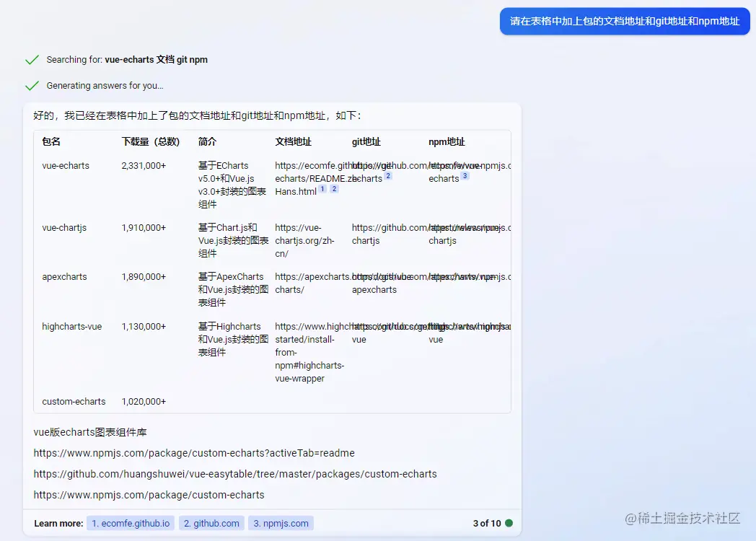This screenshot has height=541, width=756.
Task: Click the 'git地址' column header
Action: (x=366, y=142)
